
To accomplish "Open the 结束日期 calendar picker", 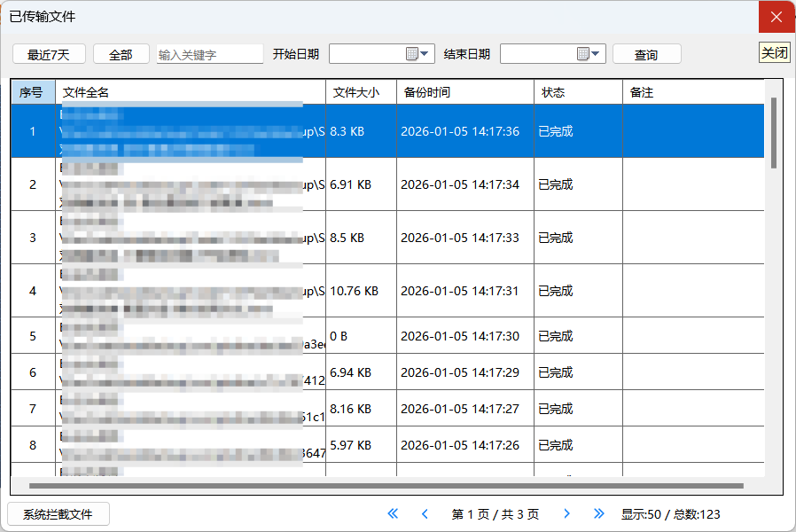I will pos(583,54).
